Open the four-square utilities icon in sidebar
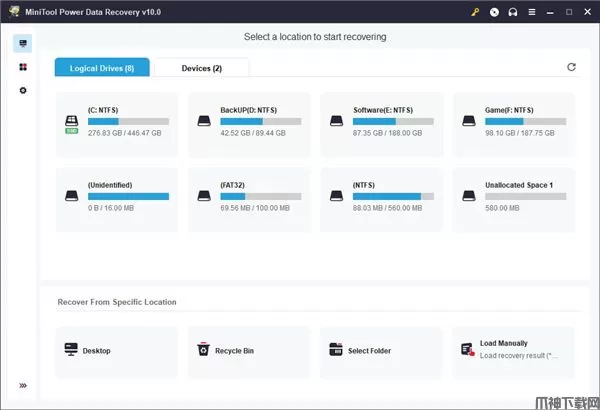 click(23, 68)
